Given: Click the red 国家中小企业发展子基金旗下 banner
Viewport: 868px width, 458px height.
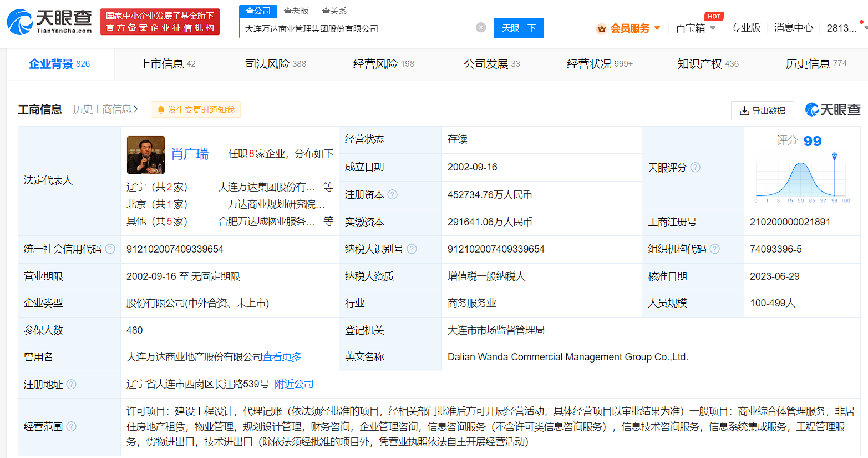Looking at the screenshot, I should click(x=160, y=22).
